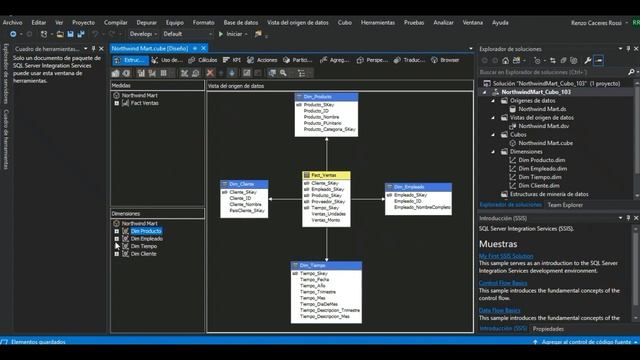Image resolution: width=640 pixels, height=360 pixels.
Task: Select Dim Producto.dim file
Action: [x=542, y=160]
